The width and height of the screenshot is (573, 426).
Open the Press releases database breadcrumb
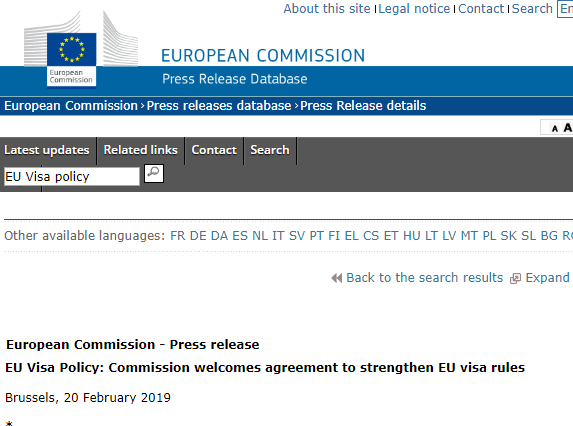pos(219,106)
